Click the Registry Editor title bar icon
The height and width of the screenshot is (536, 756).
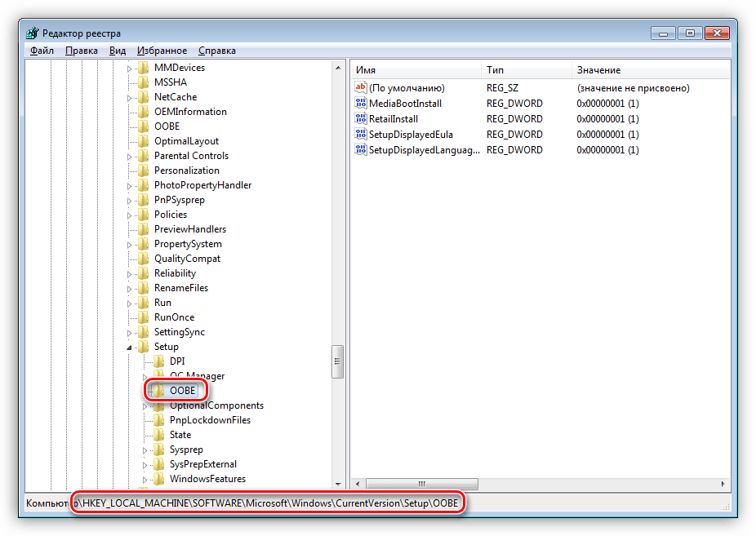33,33
